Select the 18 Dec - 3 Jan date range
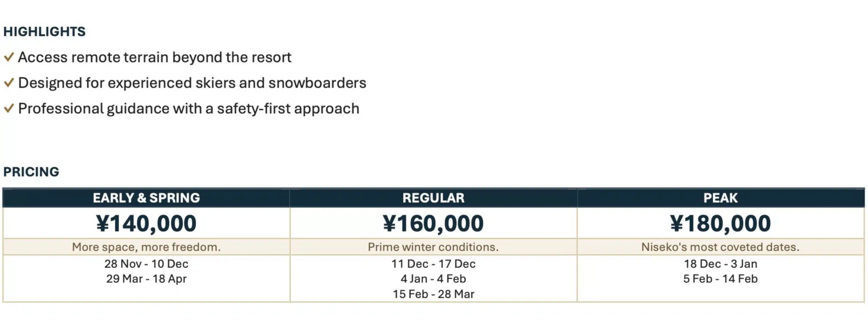This screenshot has height=323, width=868. pos(721,264)
